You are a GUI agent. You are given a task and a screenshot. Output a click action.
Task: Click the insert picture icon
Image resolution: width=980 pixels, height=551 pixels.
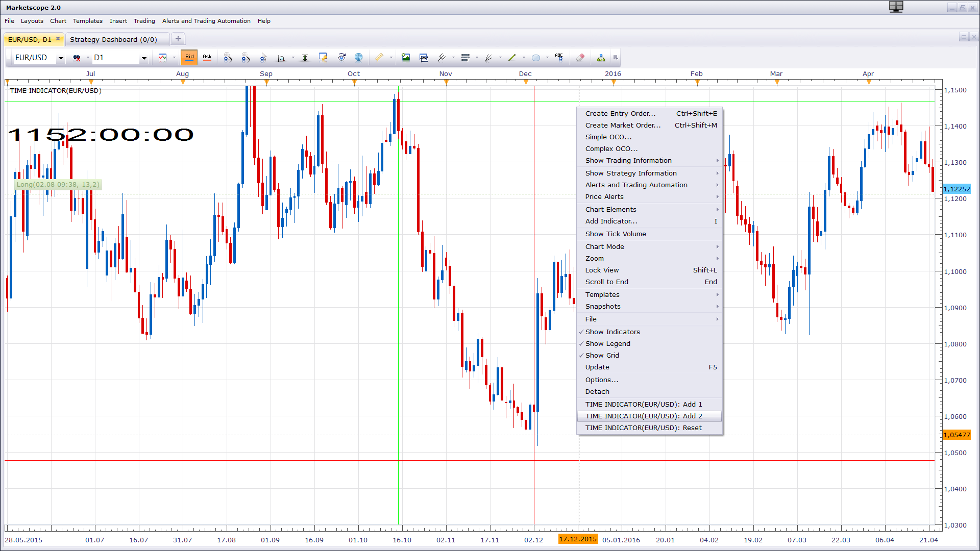click(x=406, y=58)
